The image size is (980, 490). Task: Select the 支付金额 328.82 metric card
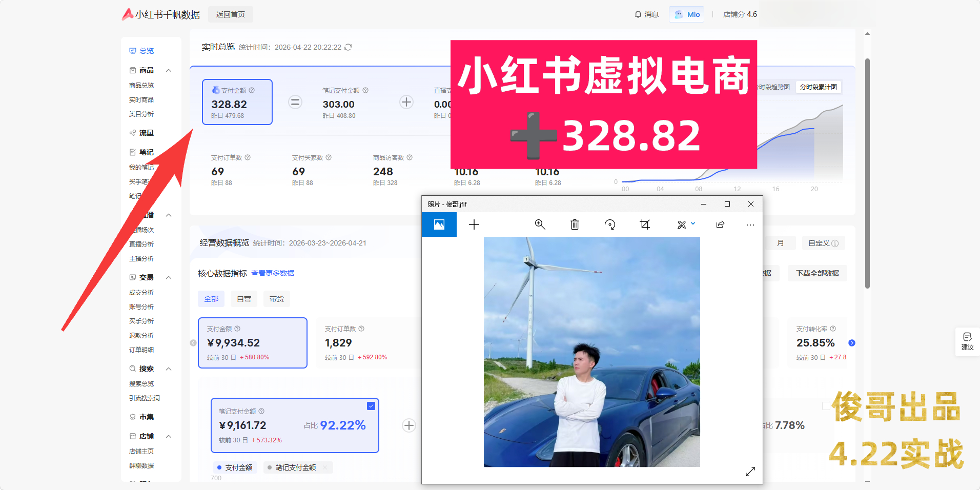tap(237, 102)
